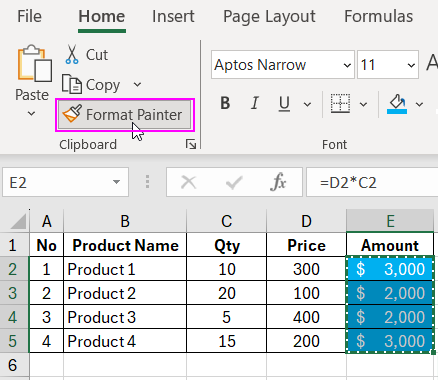Click the Copy text label
Image resolution: width=438 pixels, height=380 pixels.
coord(103,85)
